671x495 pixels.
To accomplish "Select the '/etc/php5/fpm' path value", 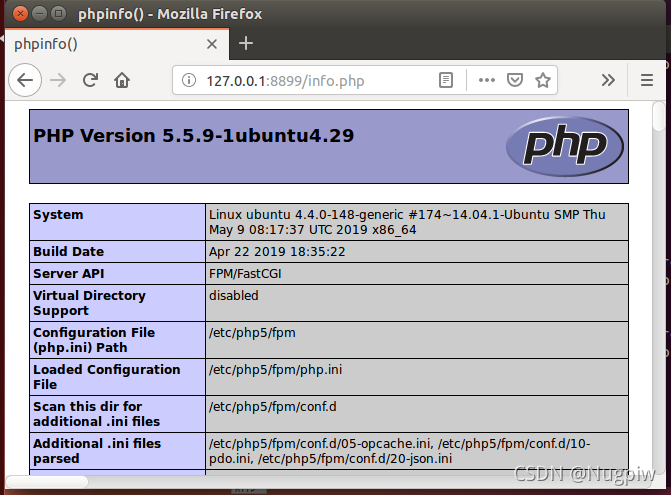I will point(252,332).
